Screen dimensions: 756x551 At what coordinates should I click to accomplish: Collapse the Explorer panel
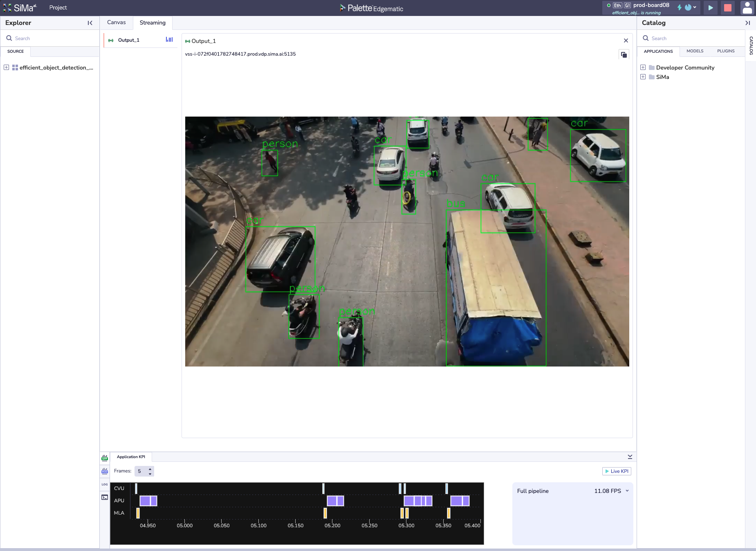[x=90, y=23]
